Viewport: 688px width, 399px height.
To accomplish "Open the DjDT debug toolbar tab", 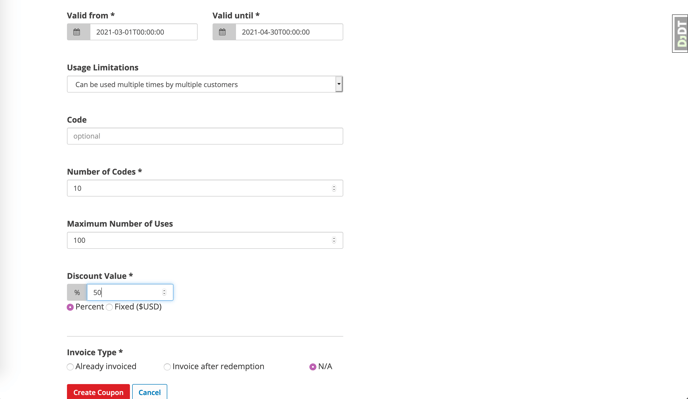I will 680,33.
